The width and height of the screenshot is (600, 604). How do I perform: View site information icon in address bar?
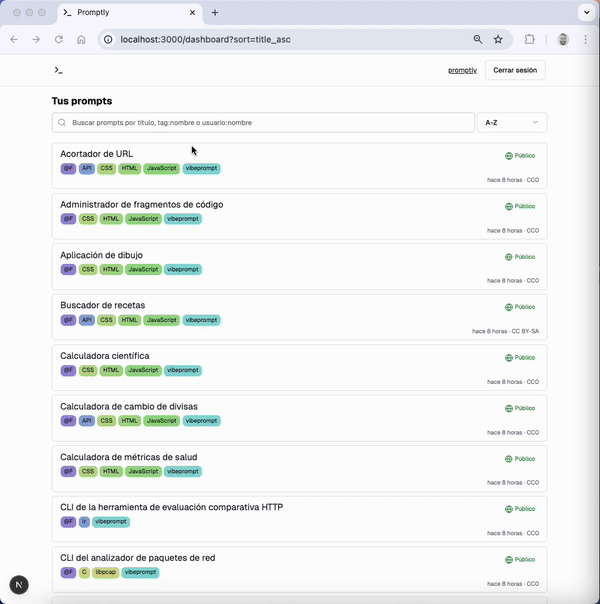pos(108,39)
